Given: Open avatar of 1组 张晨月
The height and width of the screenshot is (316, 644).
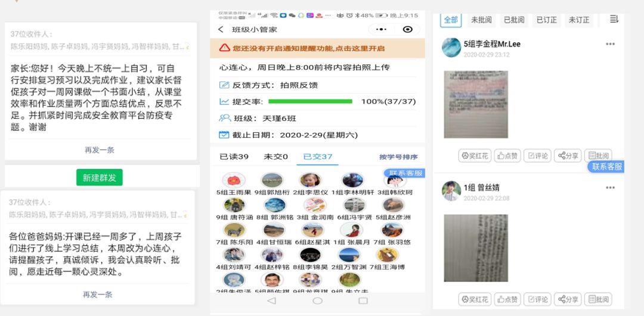Looking at the screenshot, I should click(x=351, y=230).
